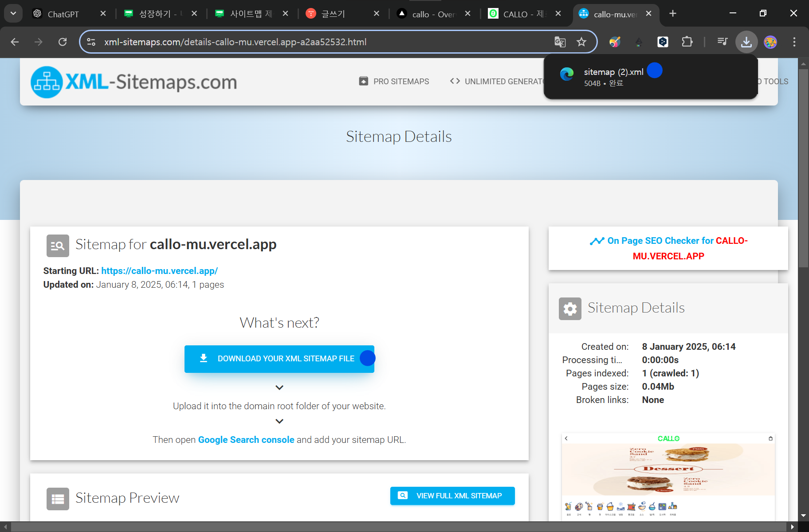Close the callo-mu.vercel tab
Screen dimensions: 809x532
pos(648,14)
